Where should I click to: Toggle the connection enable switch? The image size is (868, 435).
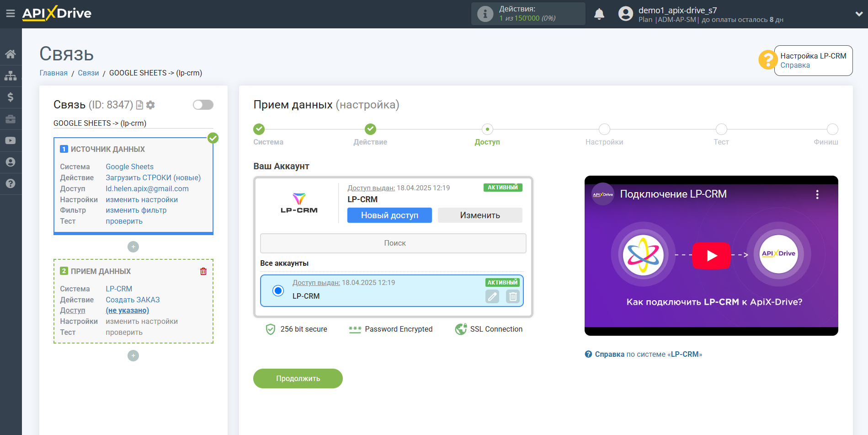203,105
